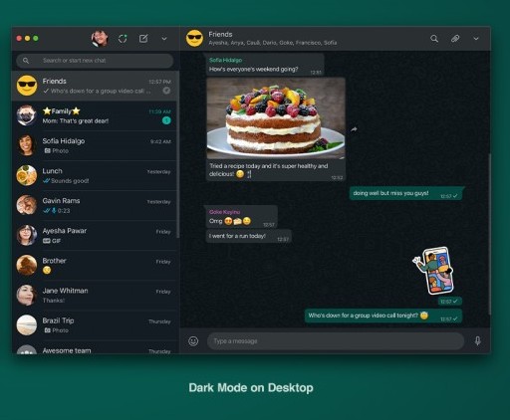Screen dimensions: 510x420
Task: Click Goke Kuyinu sender name in message
Action: (x=224, y=212)
